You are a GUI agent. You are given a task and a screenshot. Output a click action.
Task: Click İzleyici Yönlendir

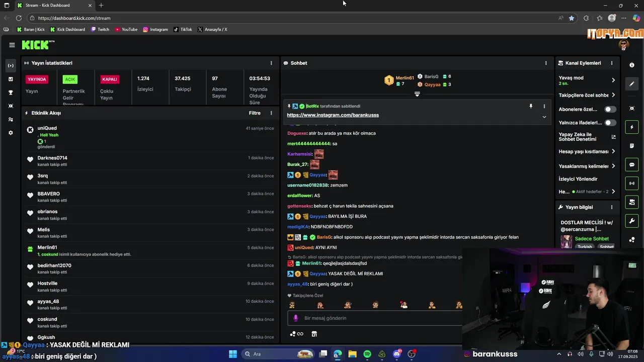tap(578, 179)
